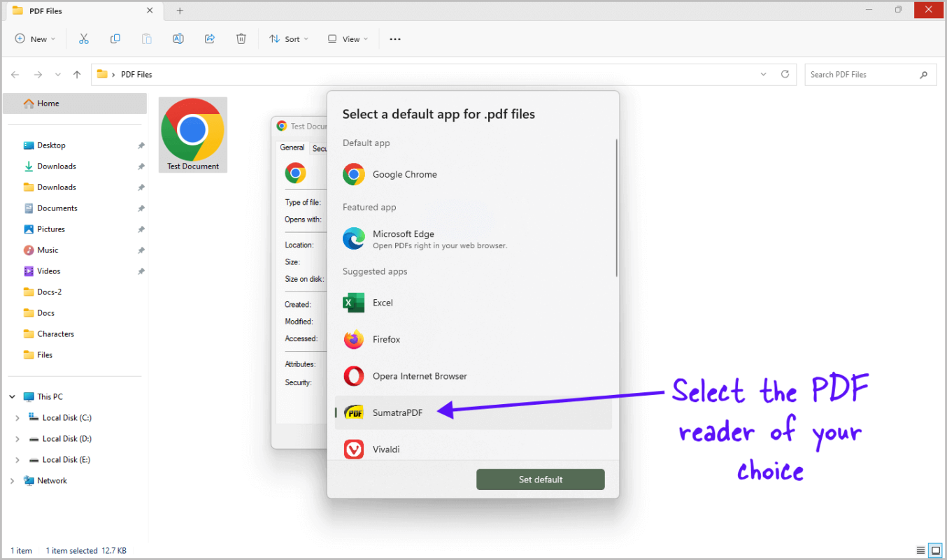Switch to large icons view in status bar
This screenshot has width=947, height=560.
point(935,550)
